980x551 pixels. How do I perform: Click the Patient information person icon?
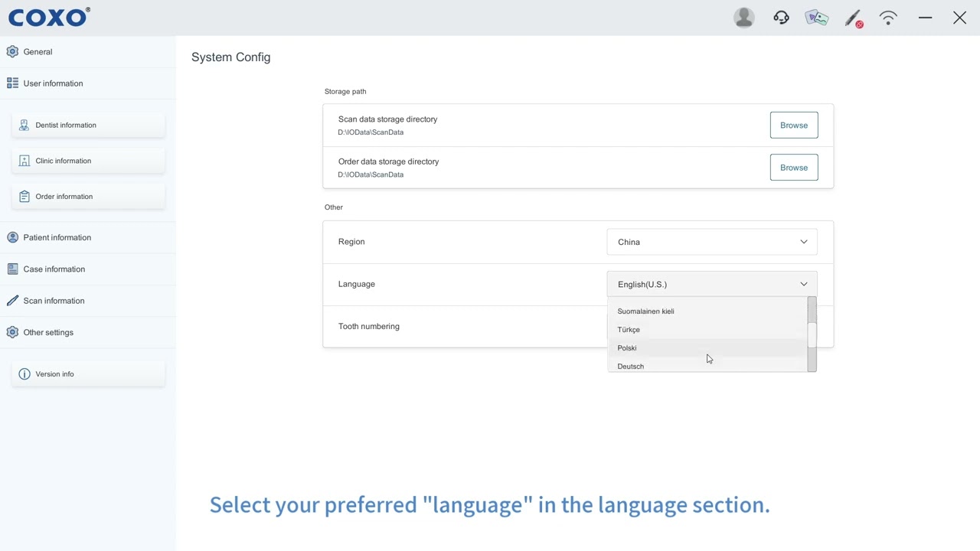pos(12,237)
